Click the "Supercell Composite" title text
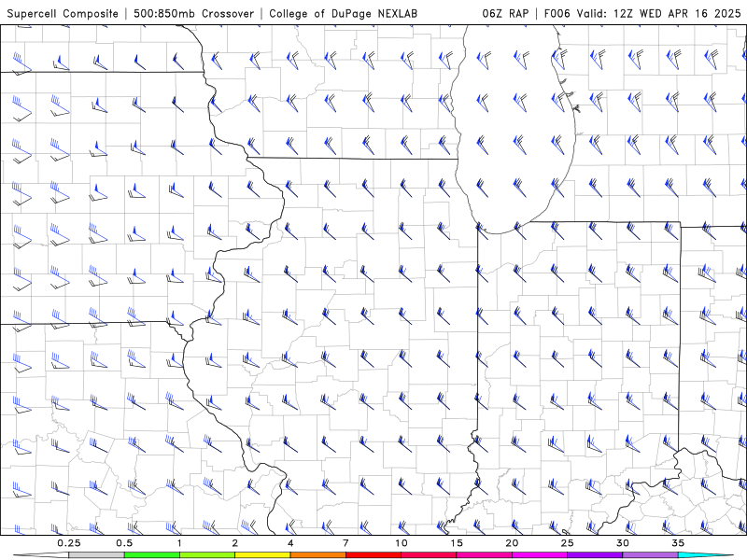This screenshot has width=747, height=560. pos(63,14)
